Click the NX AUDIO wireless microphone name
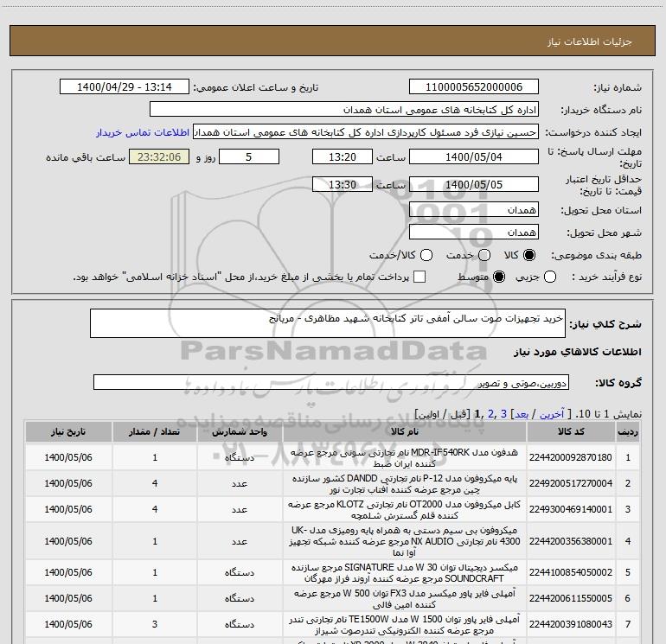 pos(405,541)
